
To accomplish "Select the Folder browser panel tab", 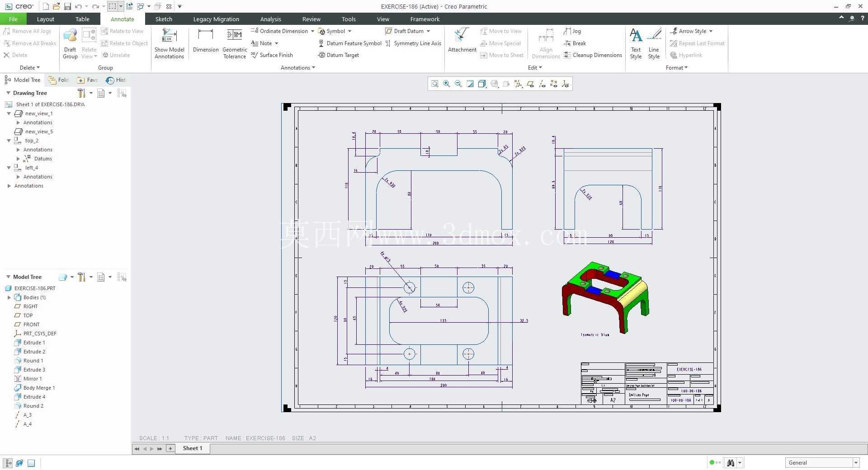I will [x=59, y=80].
